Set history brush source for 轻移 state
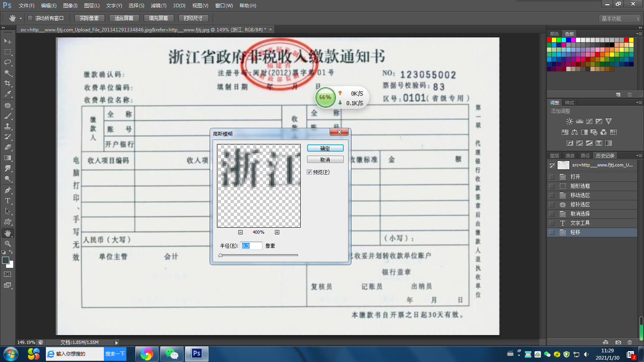The image size is (644, 362). coord(552,232)
